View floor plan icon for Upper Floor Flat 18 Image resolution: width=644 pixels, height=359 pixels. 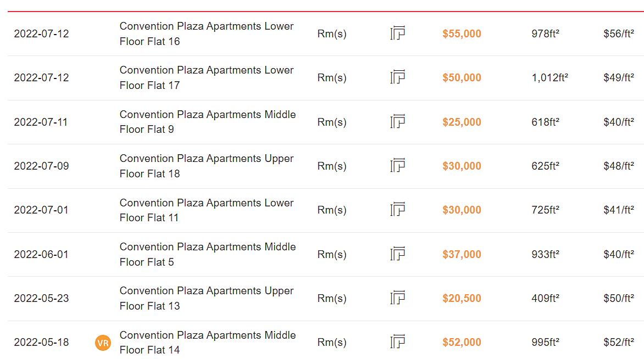pyautogui.click(x=398, y=165)
